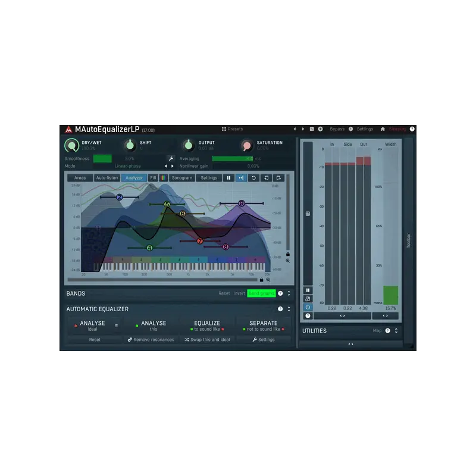Click the Bands help question mark
This screenshot has width=476, height=476.
(x=280, y=293)
